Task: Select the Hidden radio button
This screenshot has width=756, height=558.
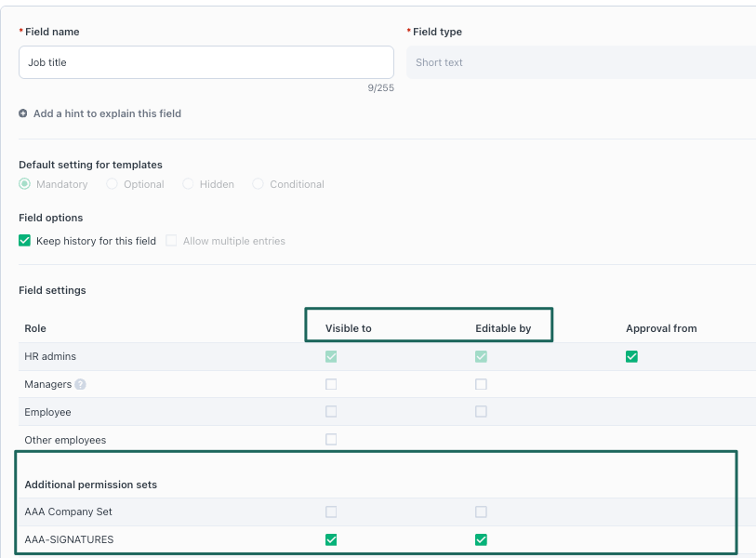Action: (188, 184)
